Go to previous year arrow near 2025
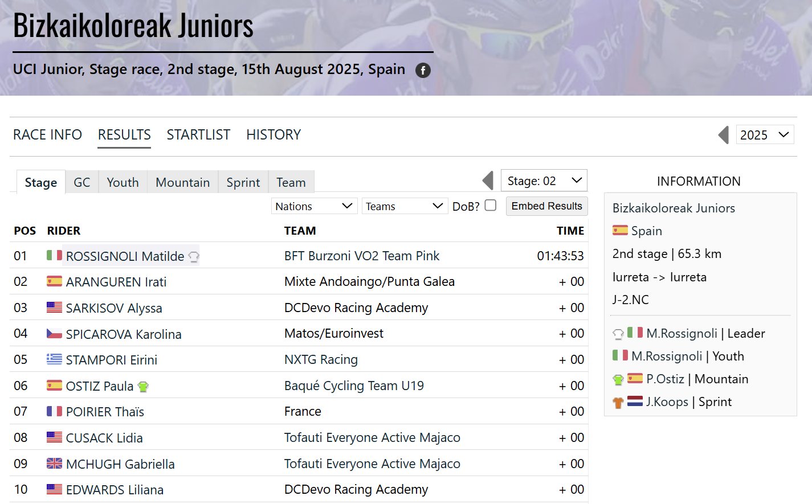This screenshot has height=504, width=812. tap(724, 135)
